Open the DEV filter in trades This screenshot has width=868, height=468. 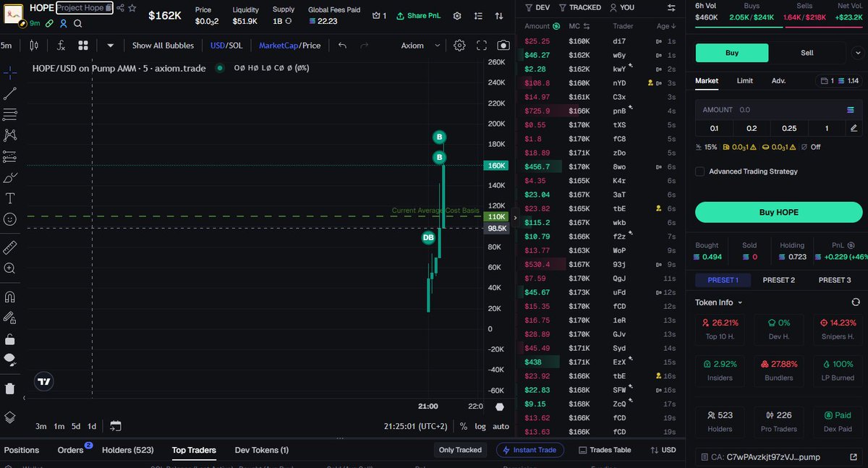(x=537, y=7)
